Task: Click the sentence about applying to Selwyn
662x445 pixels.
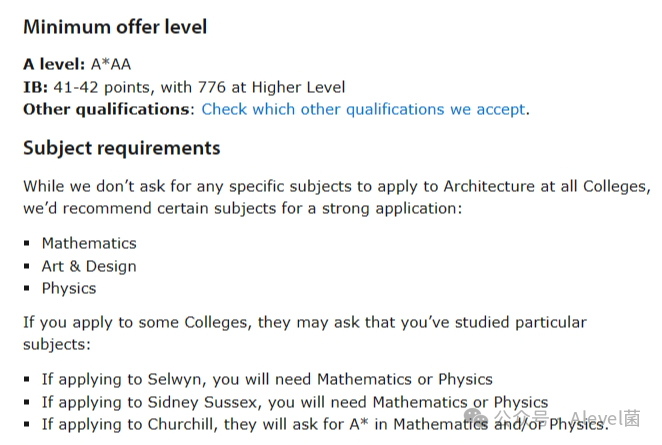Action: (x=267, y=379)
